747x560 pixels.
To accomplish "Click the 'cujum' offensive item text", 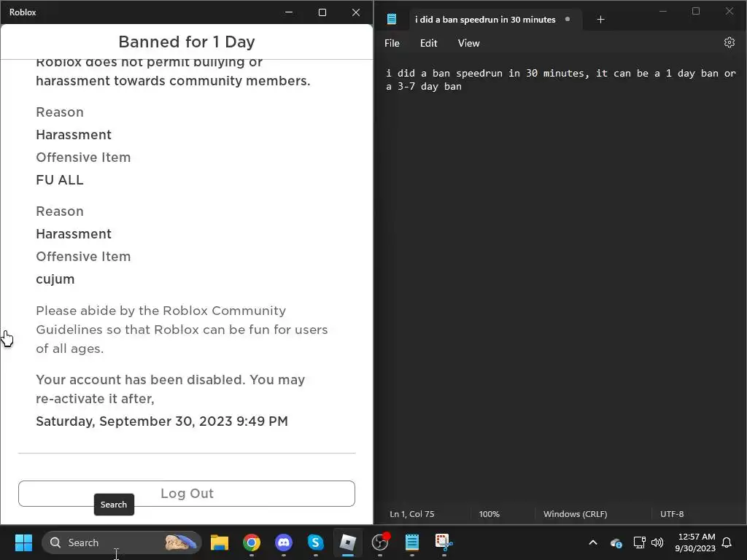I will (x=55, y=279).
